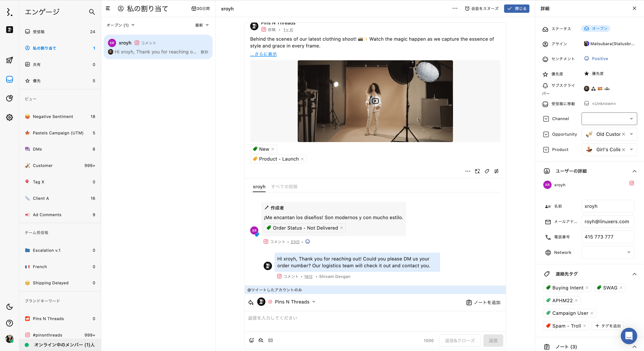Click the tag icon below the post

pyautogui.click(x=487, y=171)
